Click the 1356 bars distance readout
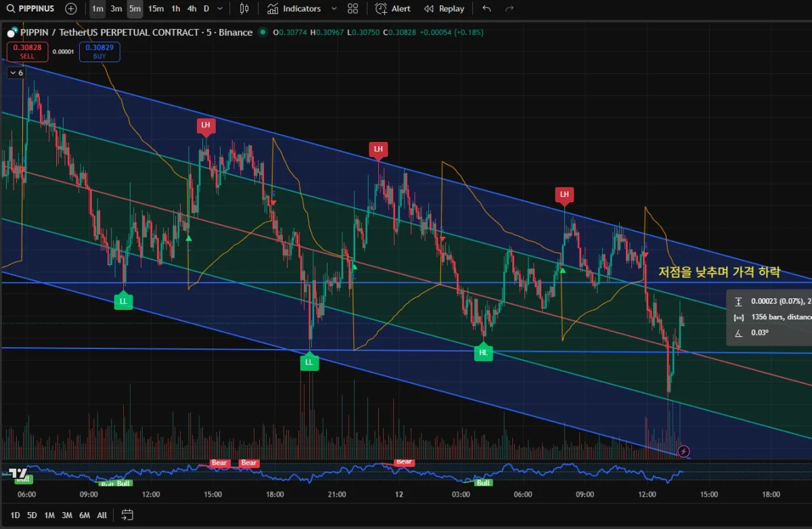The image size is (812, 529). coord(773,317)
